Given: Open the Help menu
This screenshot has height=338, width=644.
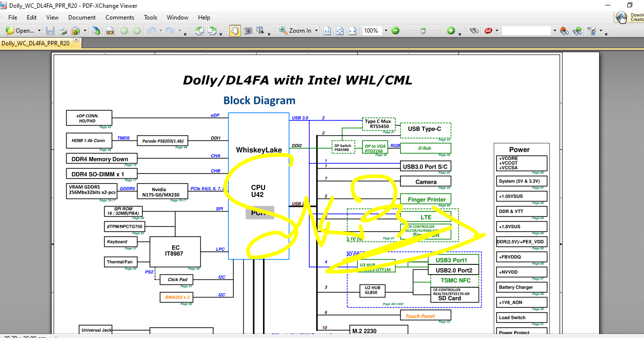Looking at the screenshot, I should coord(204,17).
